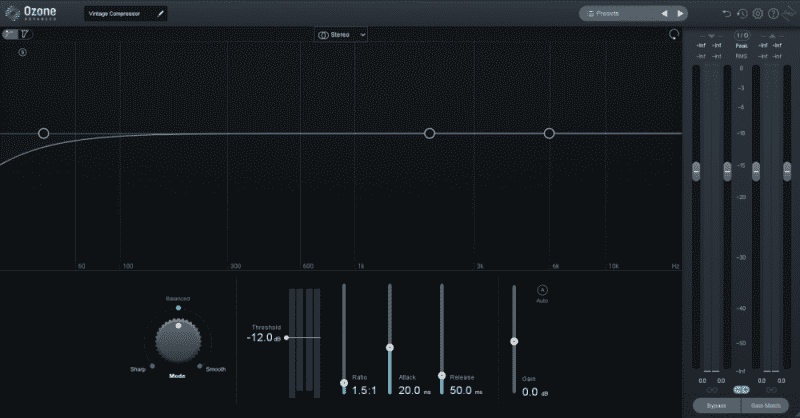Open the Stereo channel mode dropdown
The height and width of the screenshot is (418, 800).
[x=341, y=35]
